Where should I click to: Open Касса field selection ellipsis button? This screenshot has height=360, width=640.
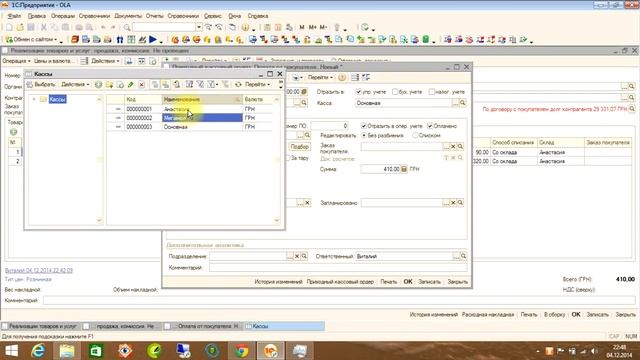[456, 103]
